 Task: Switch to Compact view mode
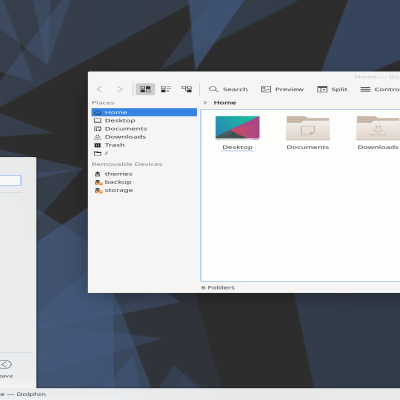(166, 89)
